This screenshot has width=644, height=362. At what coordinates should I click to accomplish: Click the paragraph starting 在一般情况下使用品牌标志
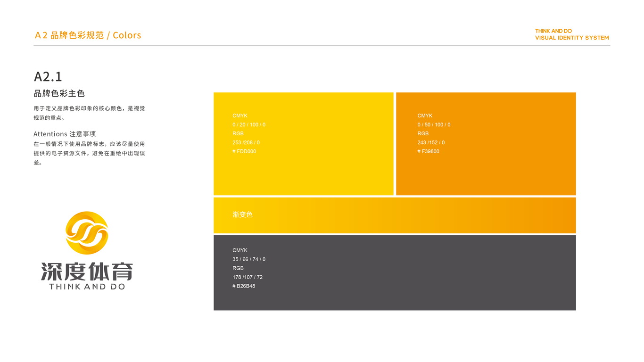click(89, 153)
